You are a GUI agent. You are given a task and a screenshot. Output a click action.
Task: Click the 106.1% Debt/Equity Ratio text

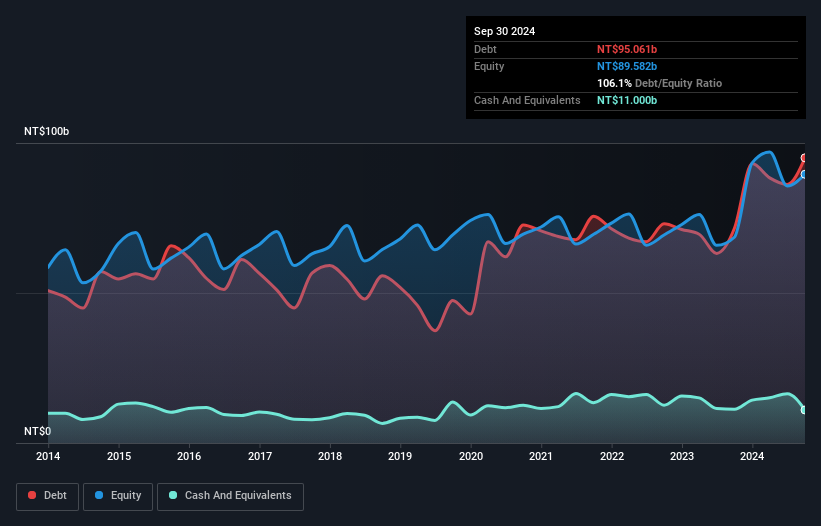(x=659, y=83)
